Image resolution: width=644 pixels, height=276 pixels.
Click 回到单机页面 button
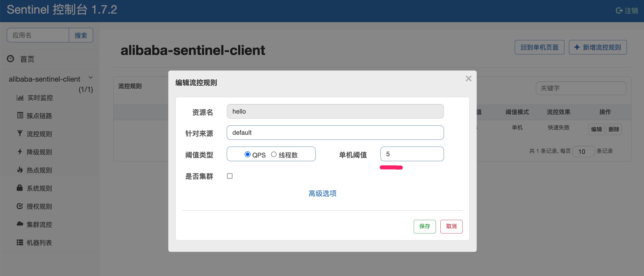pos(539,47)
